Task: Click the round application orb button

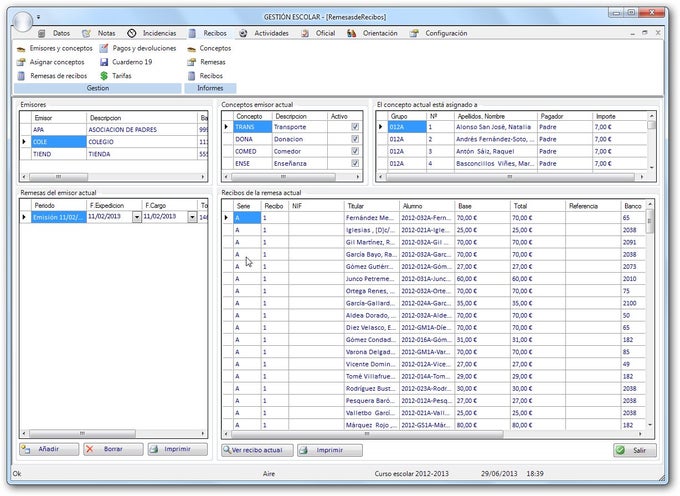Action: 23,20
